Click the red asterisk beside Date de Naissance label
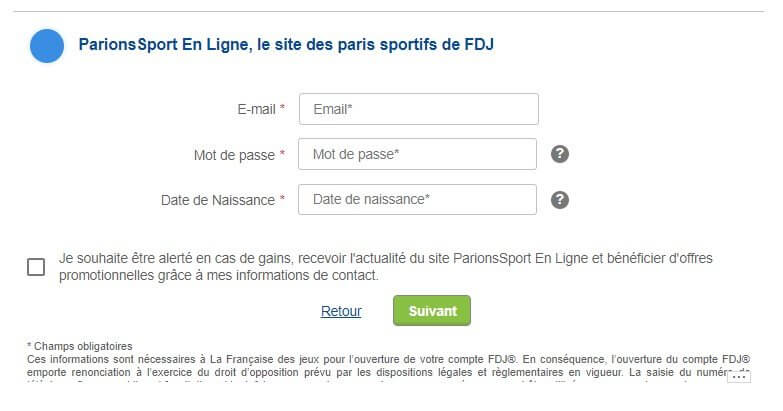Viewport: 783px width, 411px height. tap(283, 199)
